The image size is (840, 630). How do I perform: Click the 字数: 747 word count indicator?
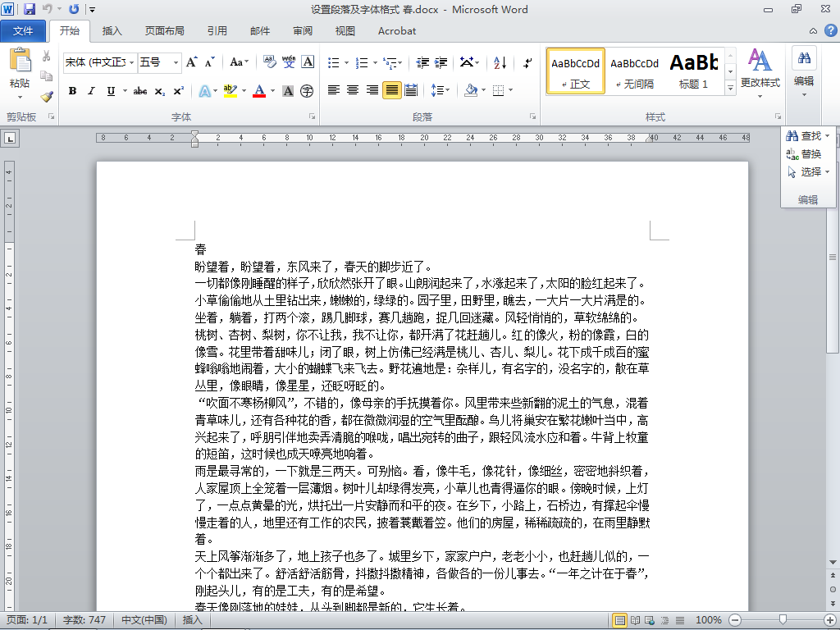pos(84,620)
